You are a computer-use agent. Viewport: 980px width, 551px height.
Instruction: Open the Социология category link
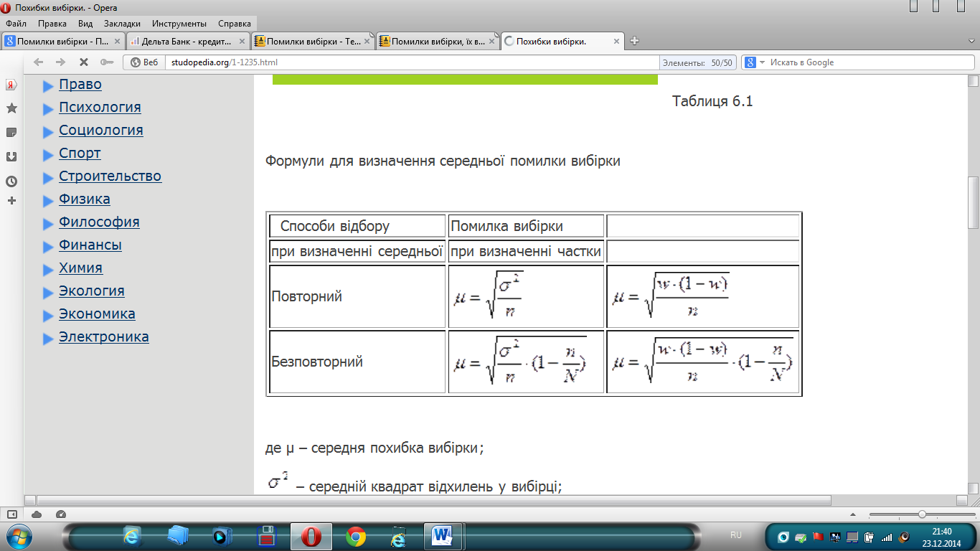(x=101, y=131)
